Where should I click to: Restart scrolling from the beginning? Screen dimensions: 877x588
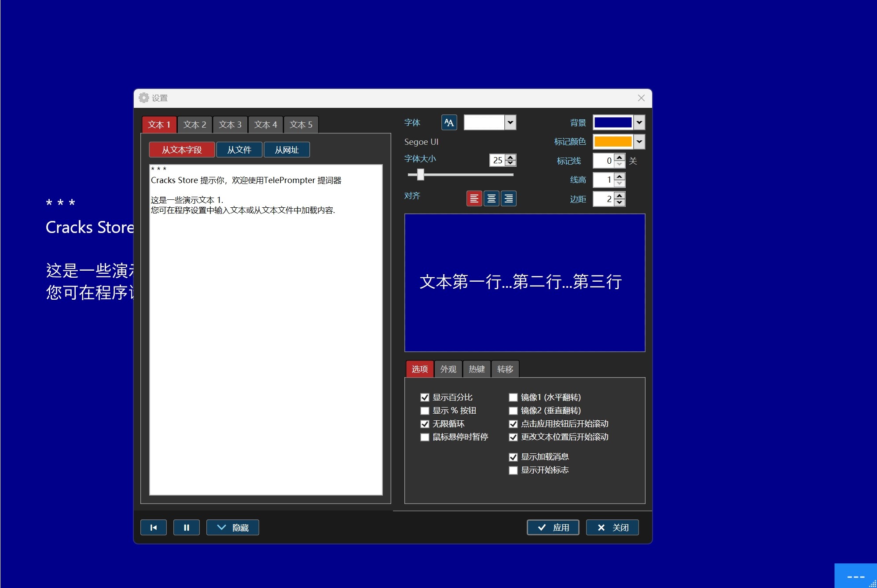pos(154,527)
